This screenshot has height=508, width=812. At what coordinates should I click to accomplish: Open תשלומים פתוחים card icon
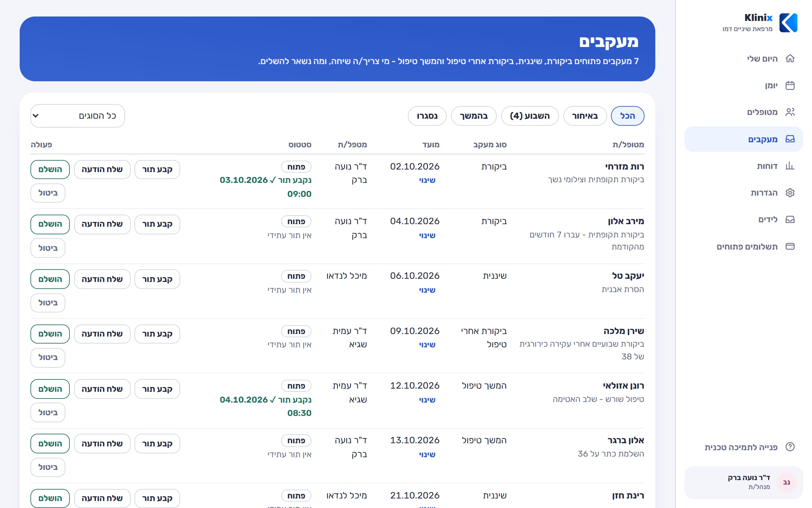pos(790,247)
